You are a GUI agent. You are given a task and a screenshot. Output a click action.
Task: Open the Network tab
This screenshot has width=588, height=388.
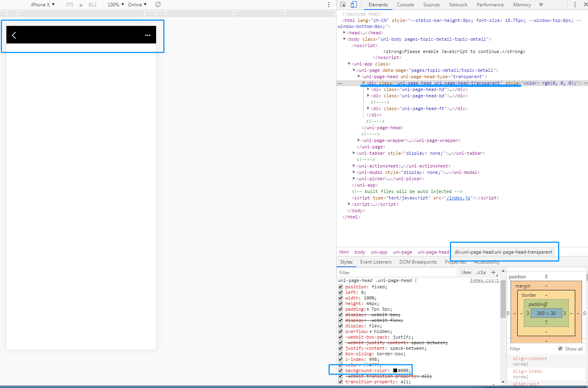pyautogui.click(x=458, y=5)
